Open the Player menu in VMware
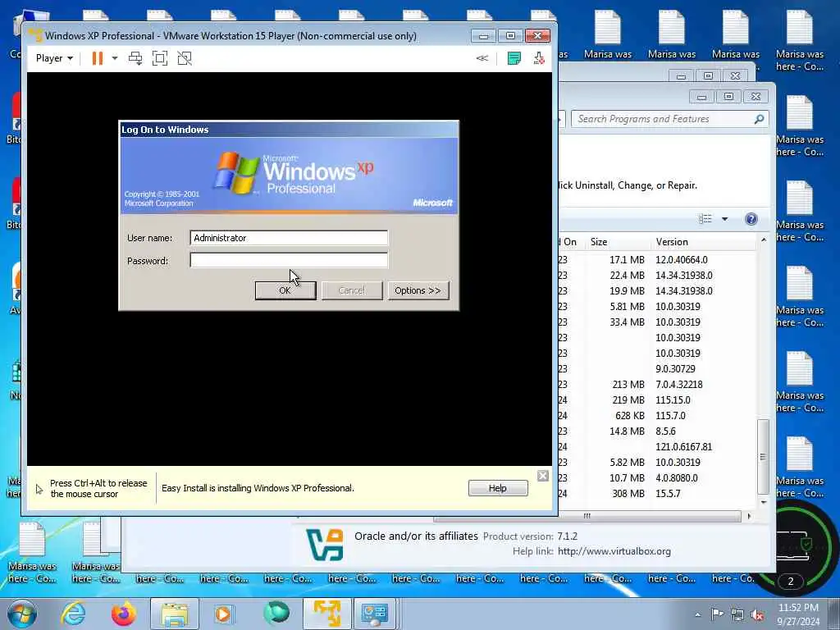The image size is (840, 630). tap(54, 58)
